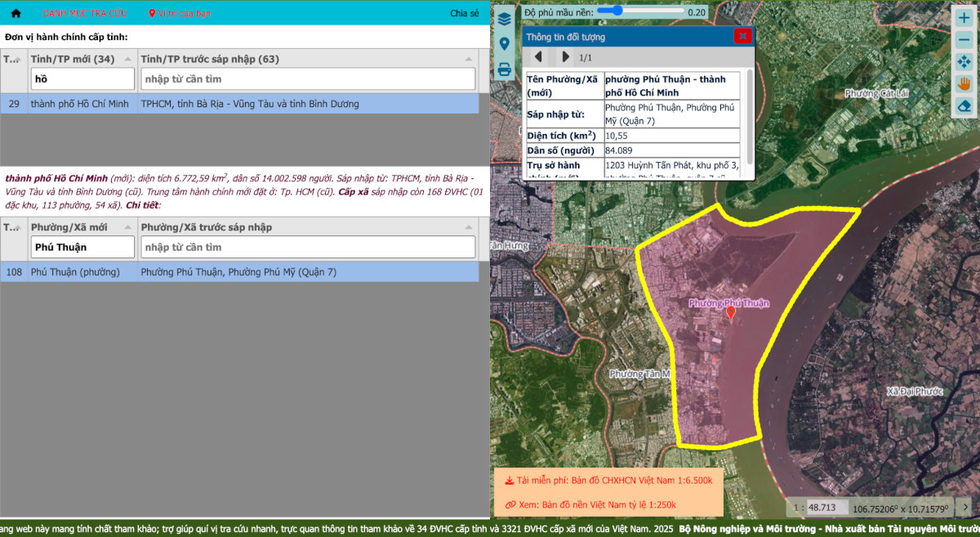Zoom out with the minus button
The width and height of the screenshot is (980, 537).
[x=964, y=39]
